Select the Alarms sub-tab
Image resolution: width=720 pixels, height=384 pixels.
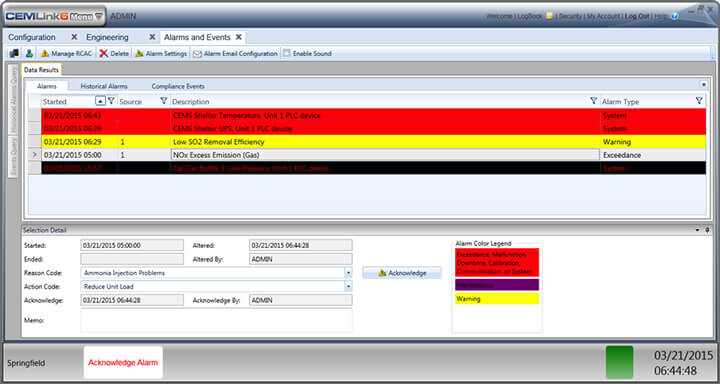click(x=47, y=86)
